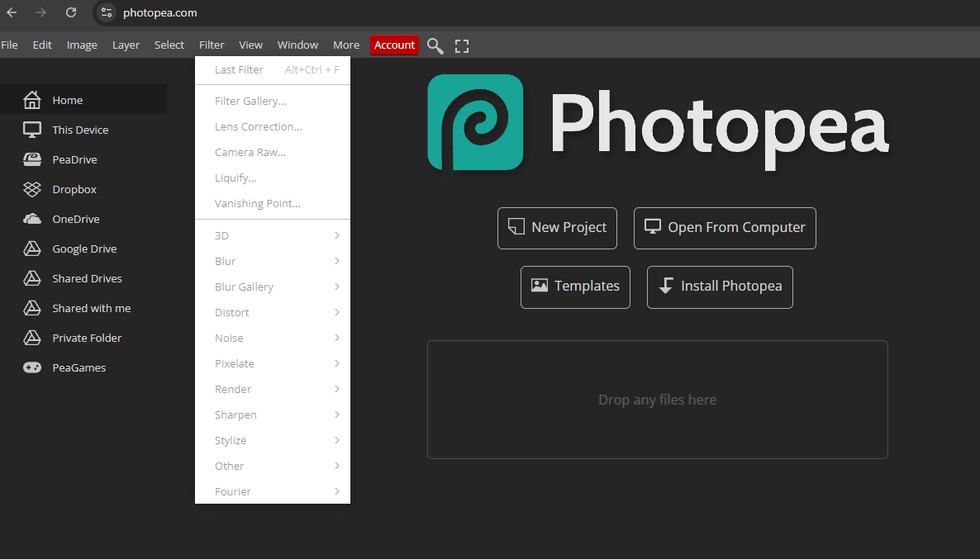Reload the photopea.com page
Image resolution: width=980 pixels, height=559 pixels.
tap(71, 12)
